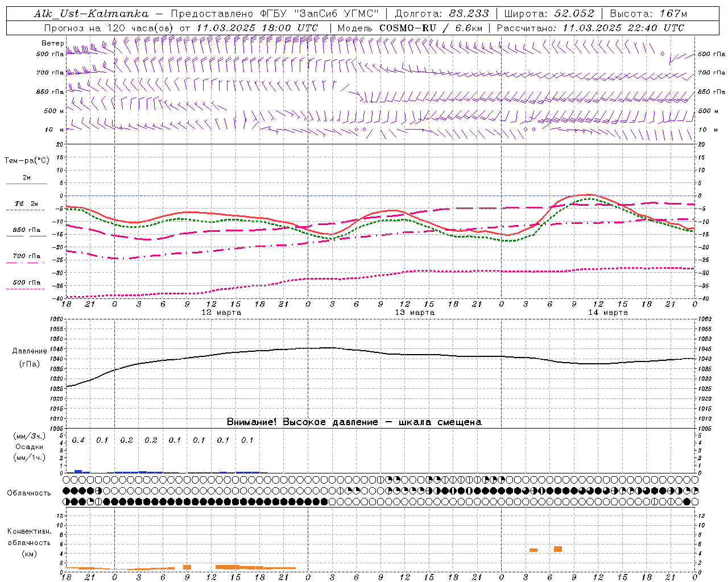
Task: Click the tallest blue precipitation bar near 21 hours
Action: pos(78,471)
